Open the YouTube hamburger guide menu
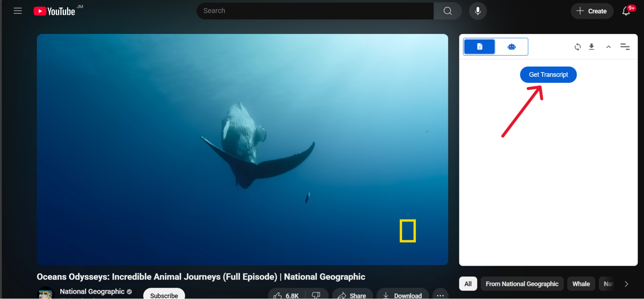This screenshot has height=299, width=644. coord(18,11)
